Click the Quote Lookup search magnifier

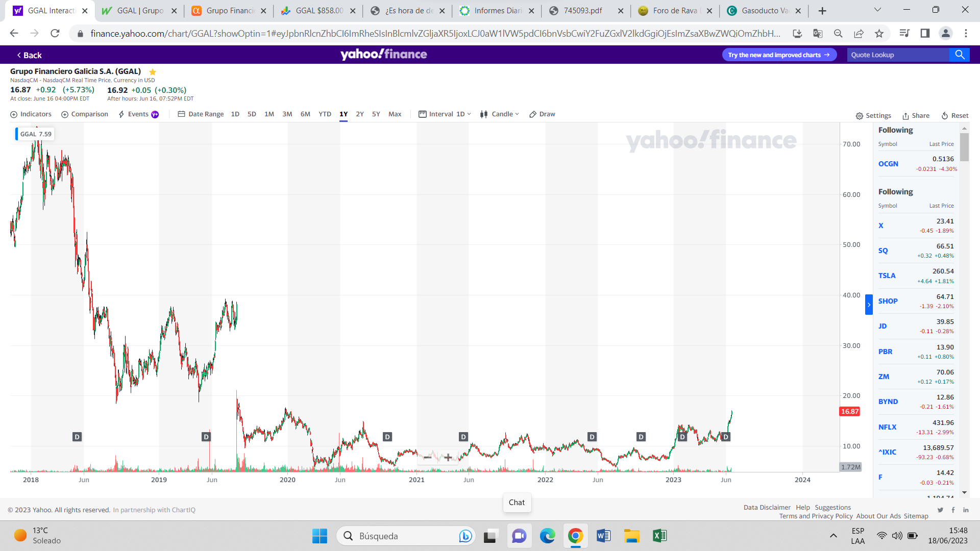click(x=960, y=55)
